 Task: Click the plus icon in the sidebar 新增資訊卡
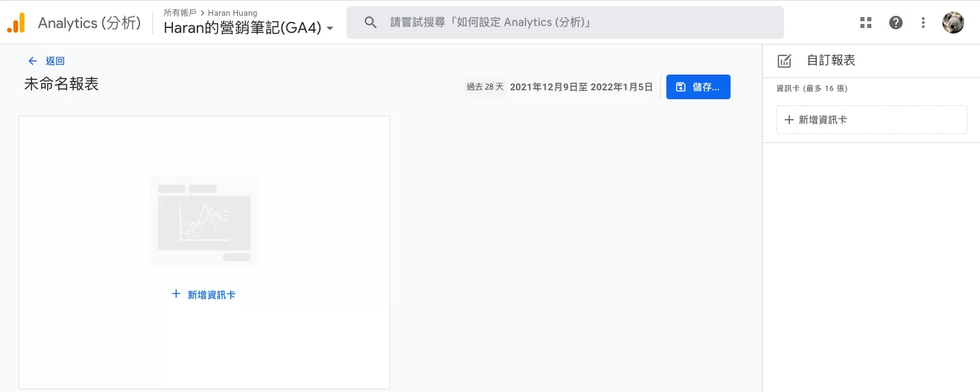click(x=789, y=120)
